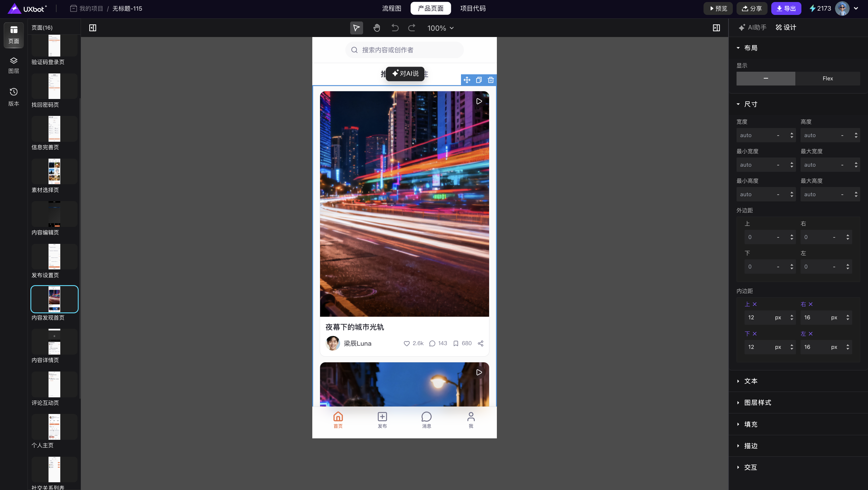Screen dimensions: 868x490
Task: Clear the right padding value (右 ×)
Action: (810, 304)
